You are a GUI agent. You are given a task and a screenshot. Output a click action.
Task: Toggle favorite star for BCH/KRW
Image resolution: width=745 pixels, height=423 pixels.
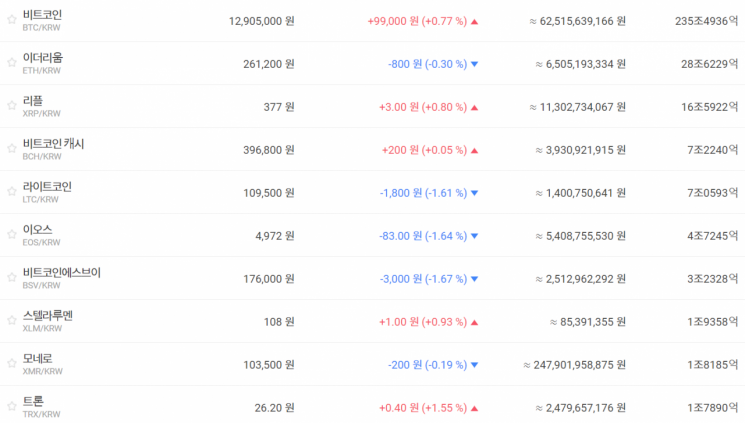tap(11, 148)
